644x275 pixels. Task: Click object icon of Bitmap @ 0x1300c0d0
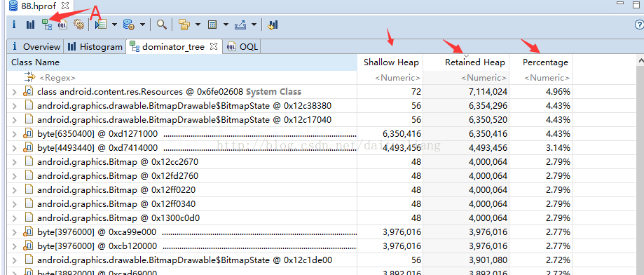click(28, 217)
